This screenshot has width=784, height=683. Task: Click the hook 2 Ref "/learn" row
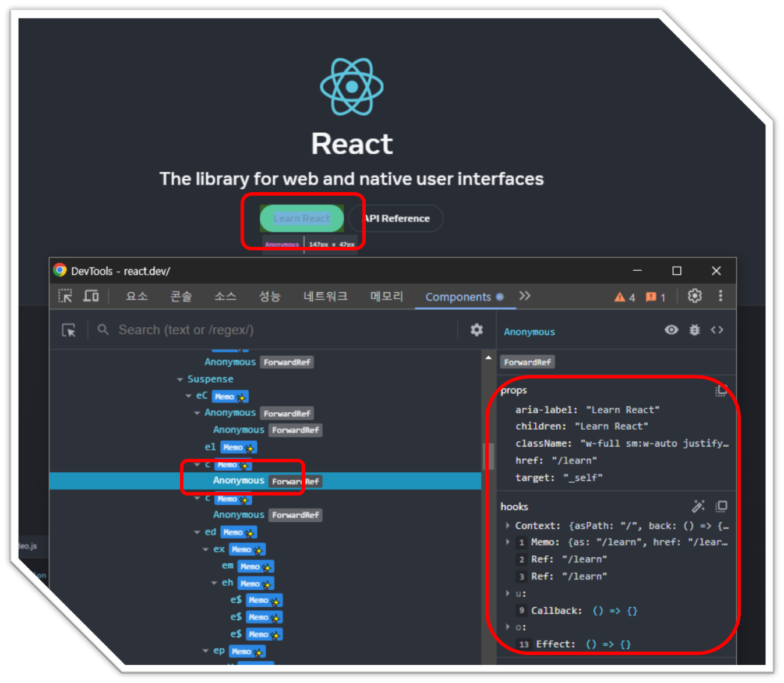coord(617,560)
